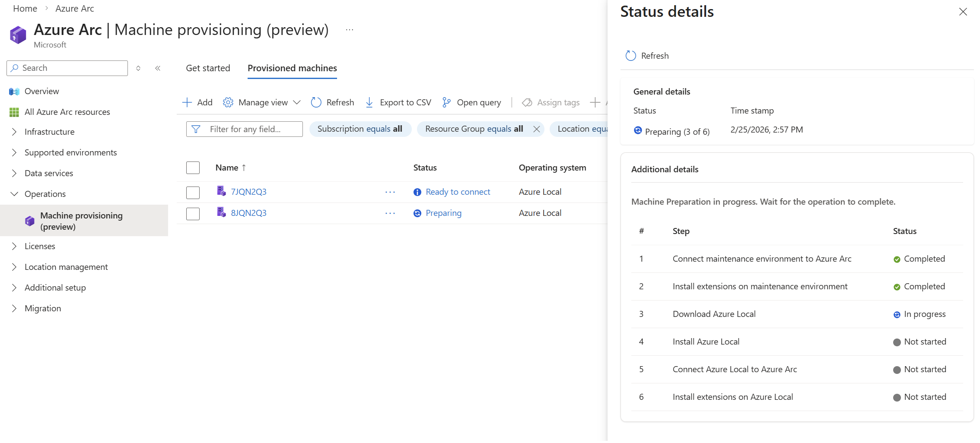Click the Refresh icon in machine list toolbar
Screen dimensions: 980x443
coord(316,102)
